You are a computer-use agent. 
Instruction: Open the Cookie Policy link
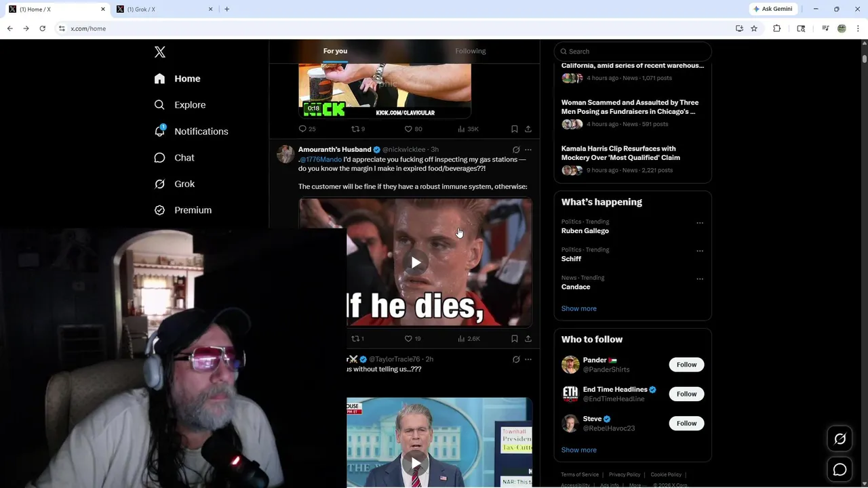(x=666, y=474)
